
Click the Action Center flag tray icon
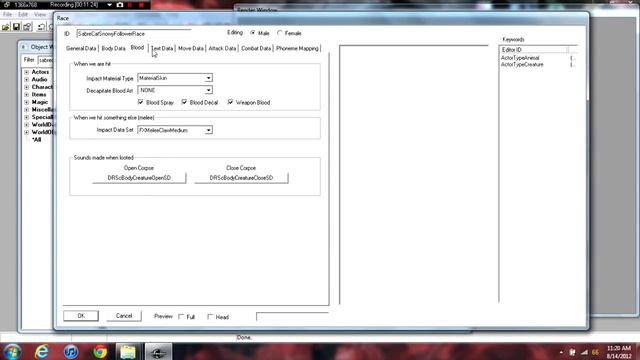point(572,352)
